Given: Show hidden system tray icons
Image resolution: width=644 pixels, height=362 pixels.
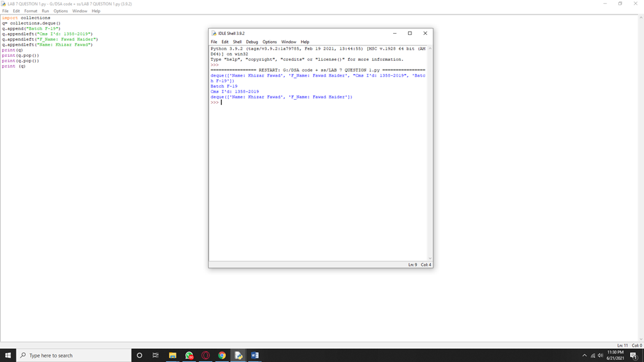Looking at the screenshot, I should pyautogui.click(x=585, y=355).
